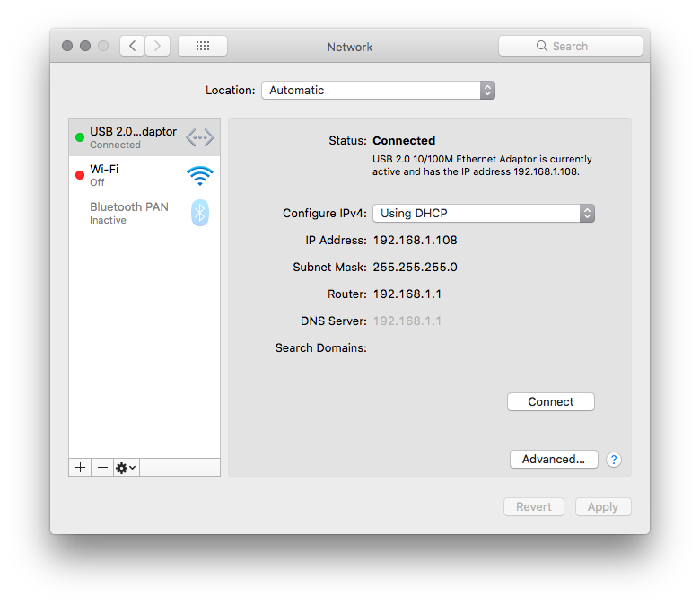Select the Bluetooth PAN service
Screen dimensions: 700x606
pyautogui.click(x=144, y=213)
